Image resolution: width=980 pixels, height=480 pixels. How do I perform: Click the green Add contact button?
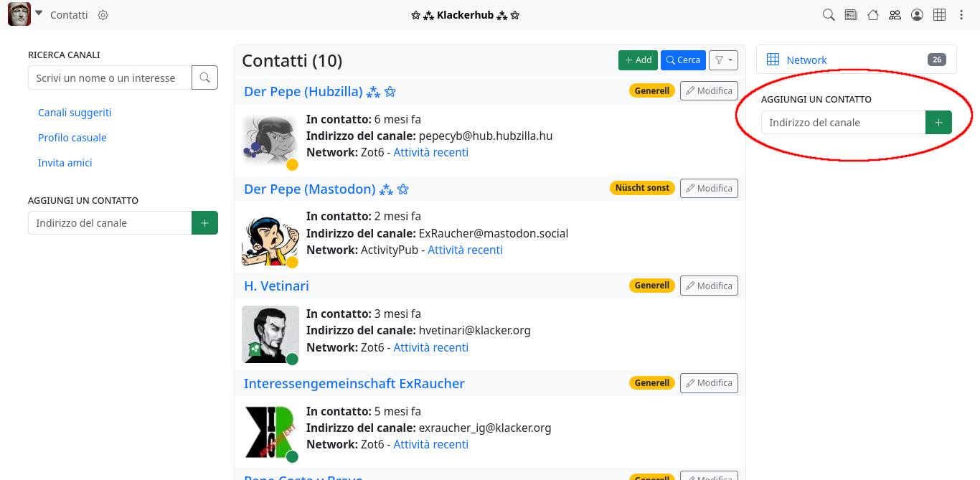click(x=638, y=60)
